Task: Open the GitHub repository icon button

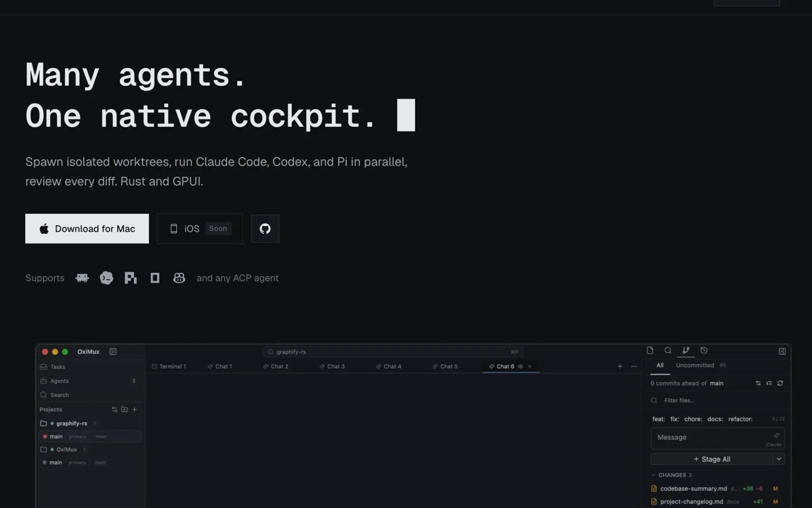Action: 265,229
